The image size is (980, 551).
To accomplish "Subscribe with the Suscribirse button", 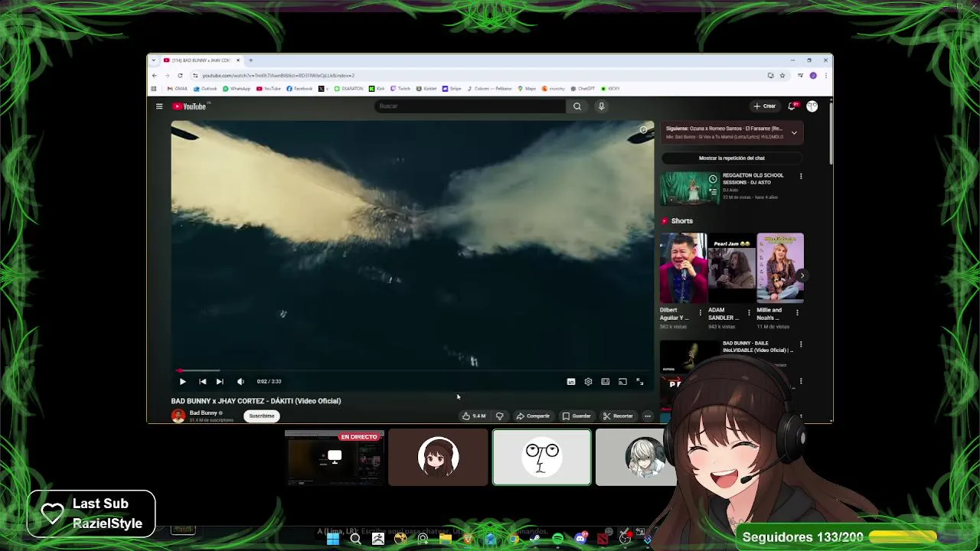I will coord(261,416).
